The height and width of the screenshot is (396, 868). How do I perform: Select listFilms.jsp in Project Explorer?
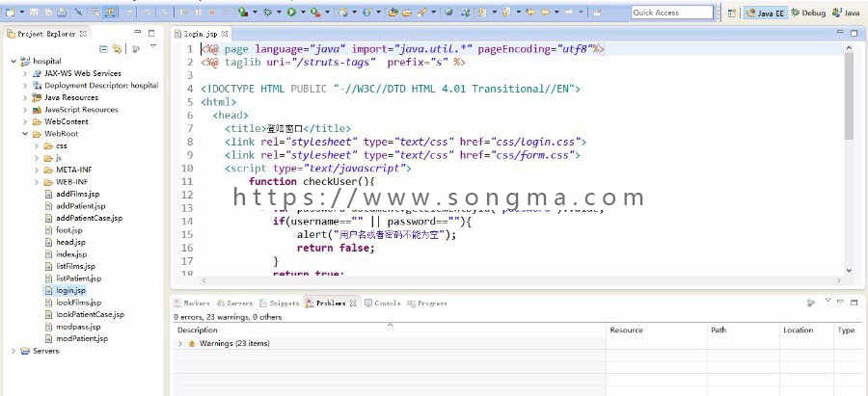pyautogui.click(x=76, y=267)
